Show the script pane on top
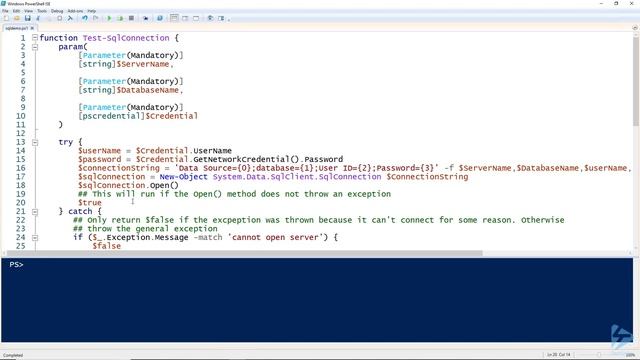The width and height of the screenshot is (640, 360). (x=174, y=18)
